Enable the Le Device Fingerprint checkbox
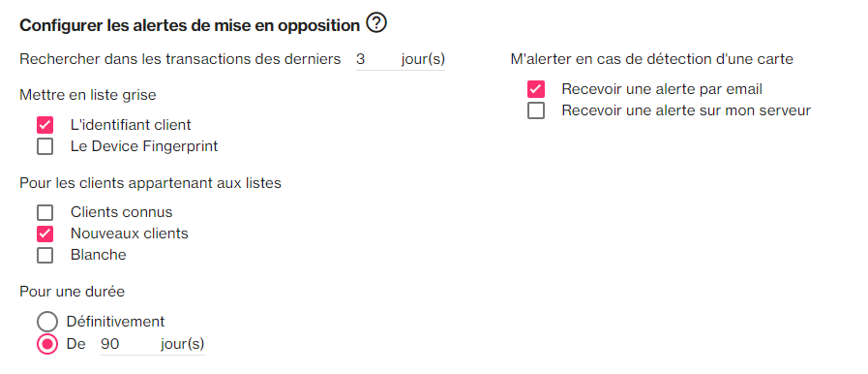 pyautogui.click(x=45, y=147)
